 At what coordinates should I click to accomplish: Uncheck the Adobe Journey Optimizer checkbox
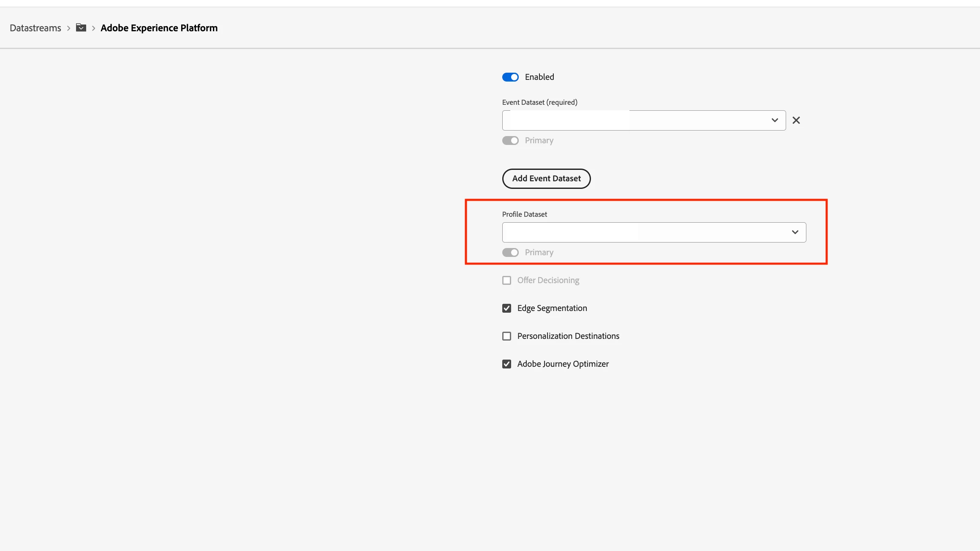(506, 364)
